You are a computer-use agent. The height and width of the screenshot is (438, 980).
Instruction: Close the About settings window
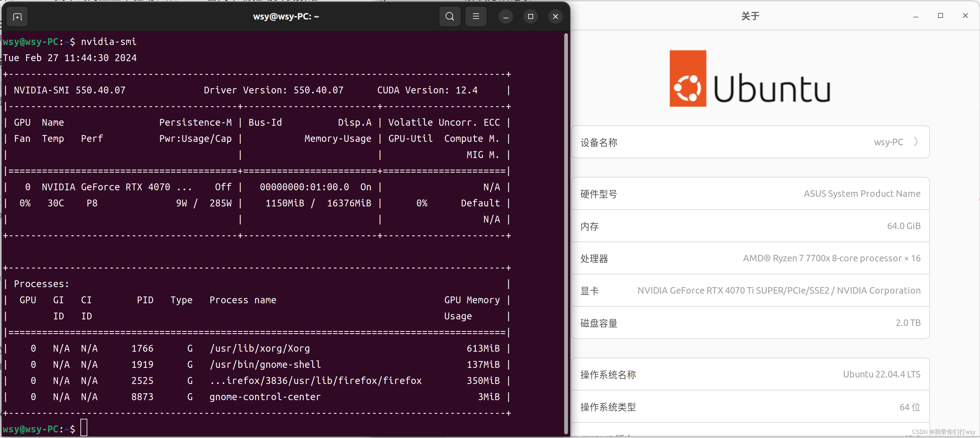point(965,16)
